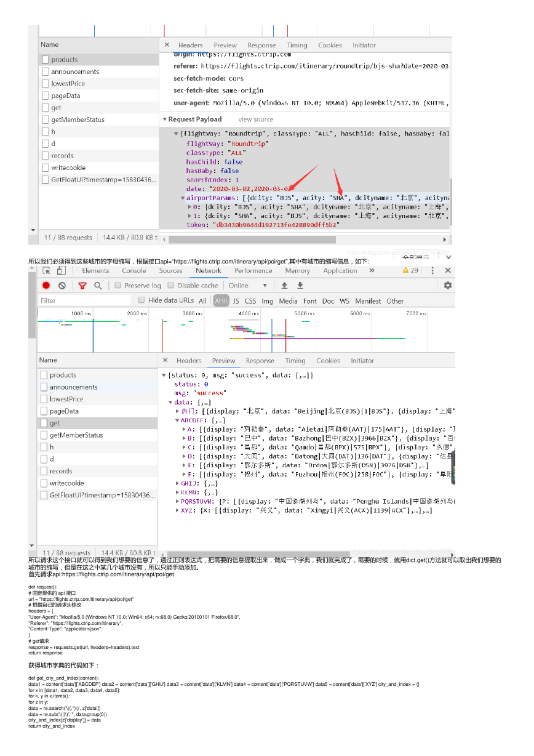Select highlighted products request row
Screen dimensions: 534x756
coord(98,60)
